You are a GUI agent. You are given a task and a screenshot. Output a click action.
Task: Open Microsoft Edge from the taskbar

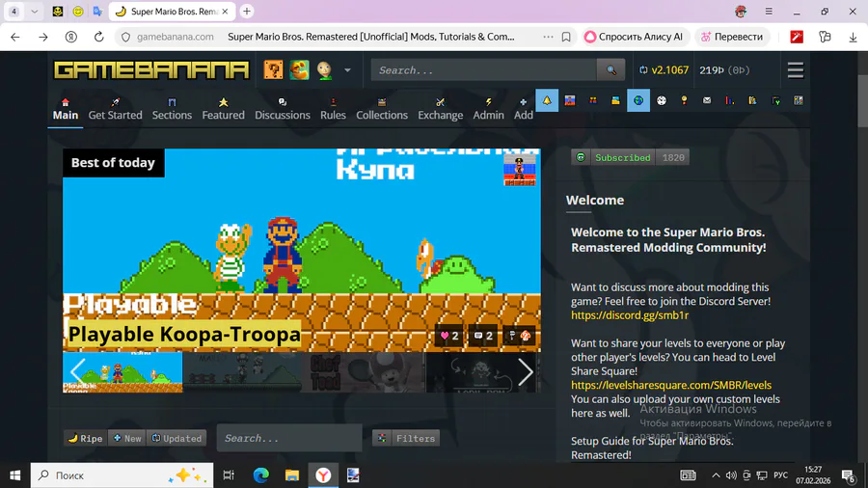point(260,475)
